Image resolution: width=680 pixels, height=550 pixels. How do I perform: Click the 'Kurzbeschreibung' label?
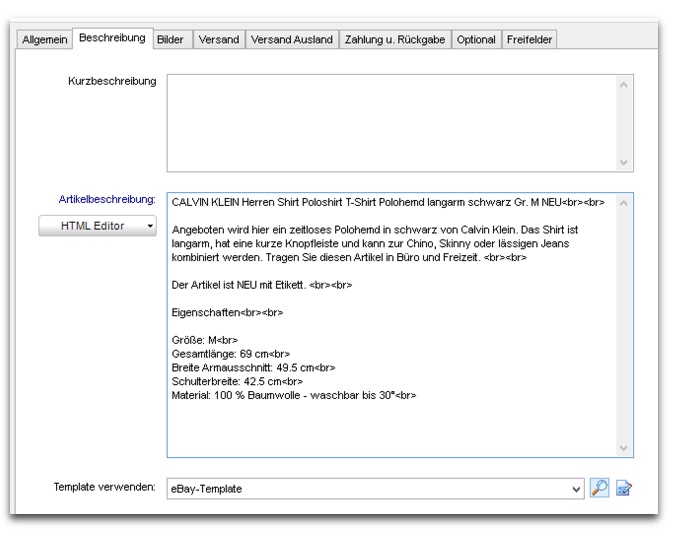112,82
